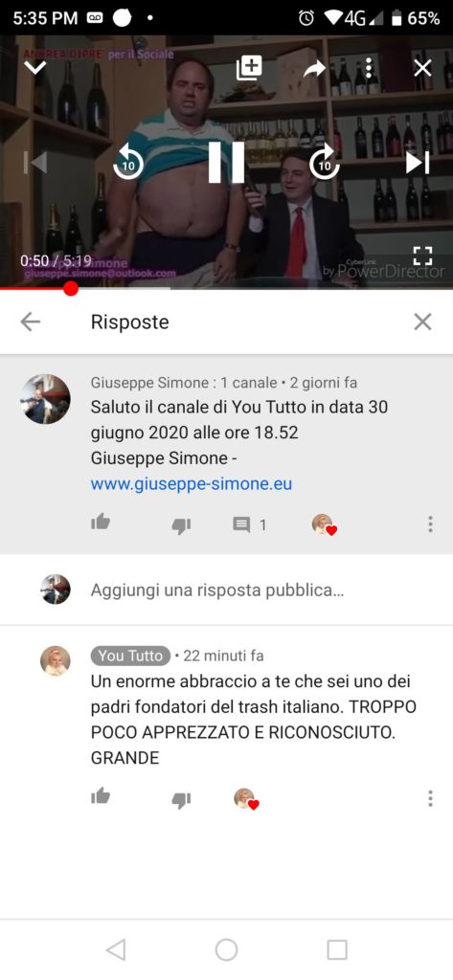
Task: Close the Risposte replies panel
Action: pyautogui.click(x=423, y=322)
